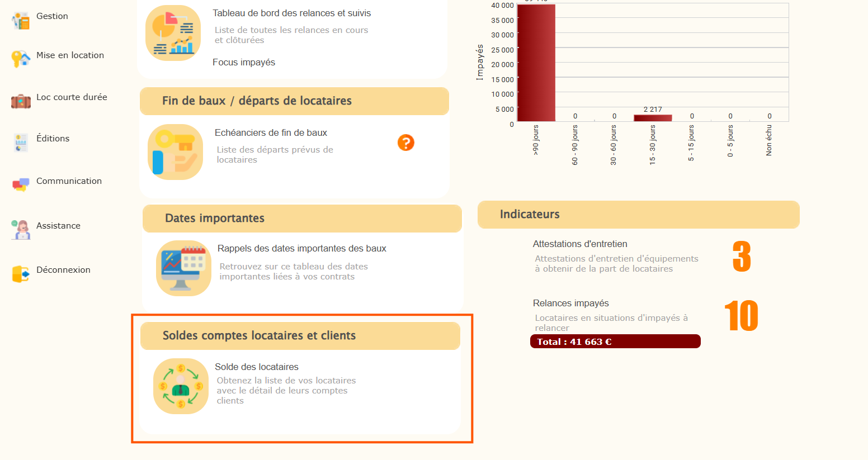Open the Rappels des dates calendar icon
868x460 pixels.
pos(183,268)
